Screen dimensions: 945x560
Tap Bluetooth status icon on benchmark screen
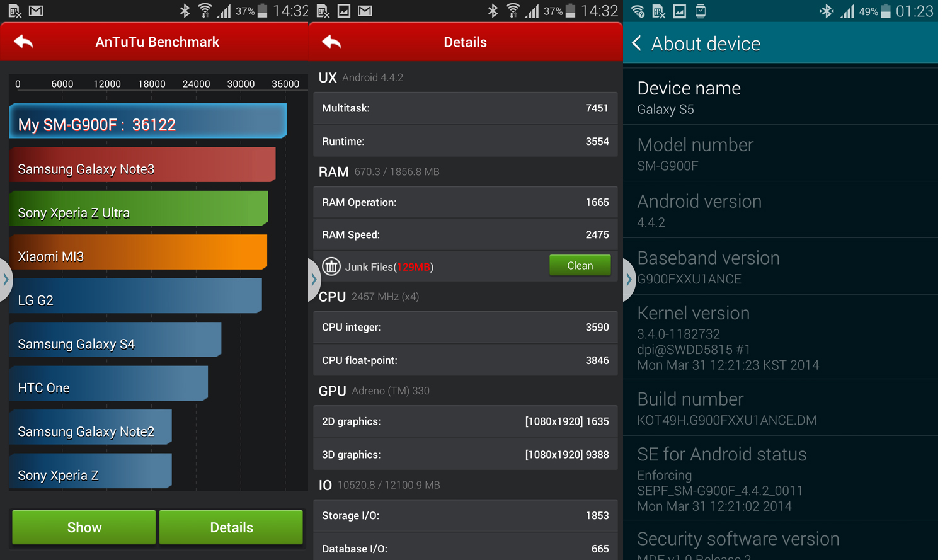(185, 11)
